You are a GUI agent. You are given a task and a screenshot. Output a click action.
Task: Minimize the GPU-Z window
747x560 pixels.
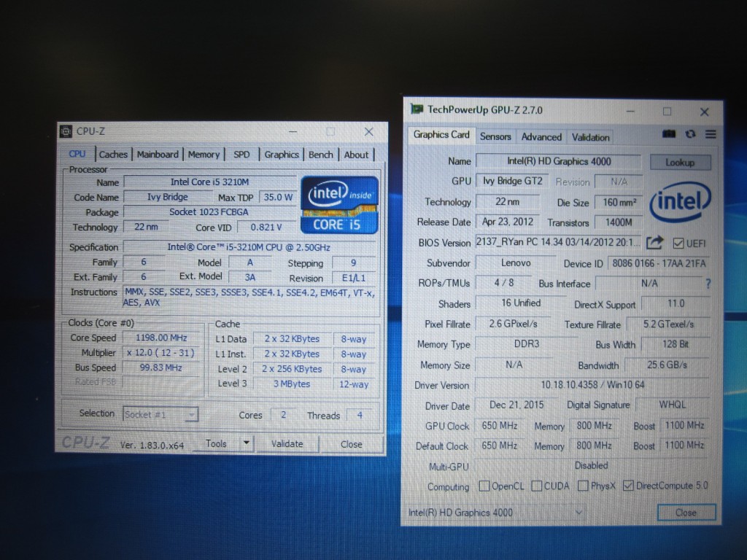(631, 112)
